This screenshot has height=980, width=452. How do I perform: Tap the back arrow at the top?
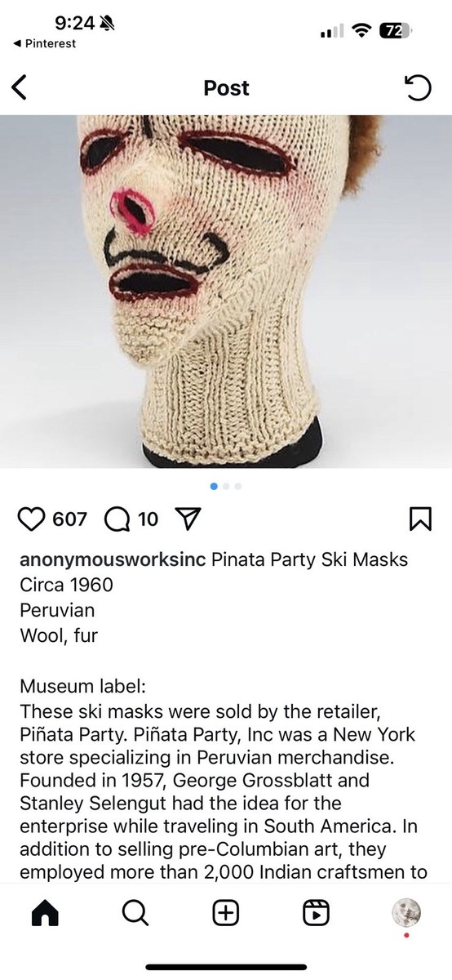pos(20,87)
